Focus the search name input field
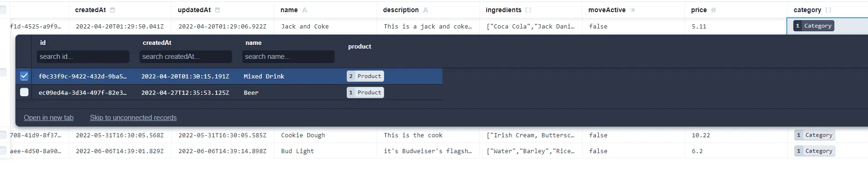868x191 pixels. tap(288, 57)
